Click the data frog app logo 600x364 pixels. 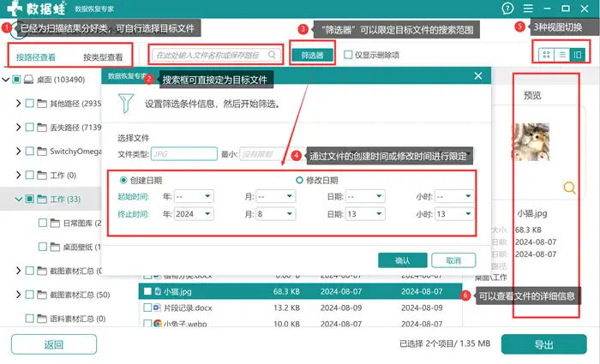pyautogui.click(x=15, y=8)
